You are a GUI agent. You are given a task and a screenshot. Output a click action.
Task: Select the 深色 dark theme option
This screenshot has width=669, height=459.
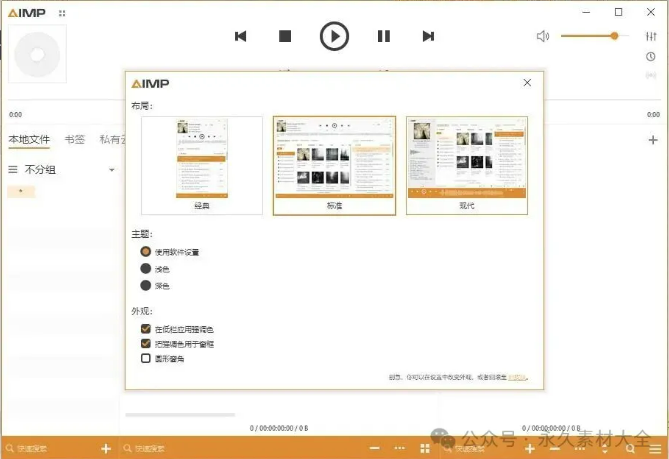point(146,286)
